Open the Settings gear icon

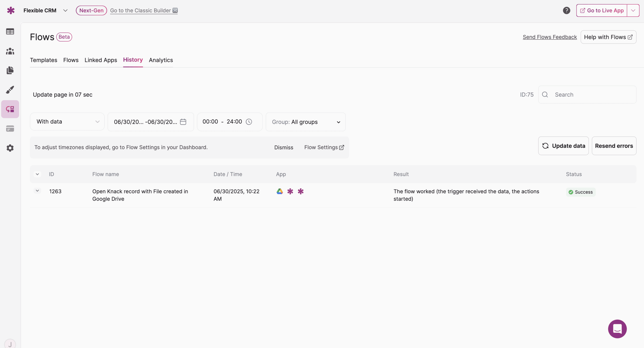click(x=10, y=148)
